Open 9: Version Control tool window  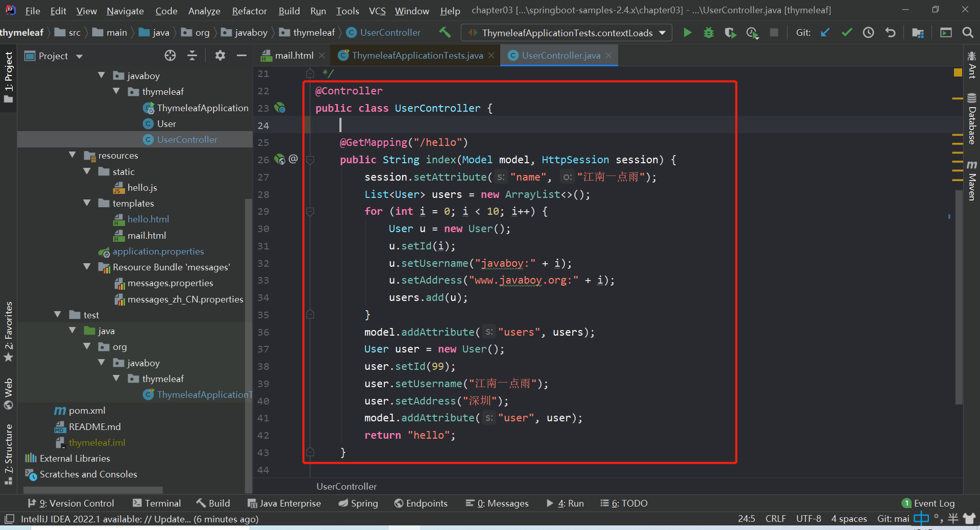point(71,503)
